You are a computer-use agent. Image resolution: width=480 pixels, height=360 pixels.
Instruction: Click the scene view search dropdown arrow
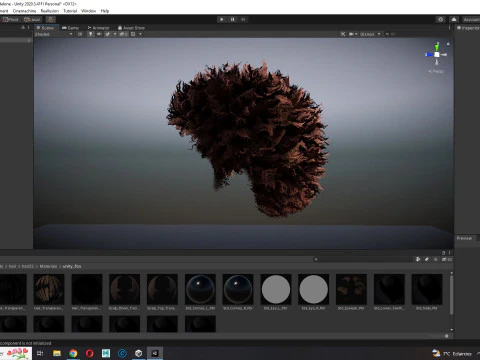pos(387,34)
